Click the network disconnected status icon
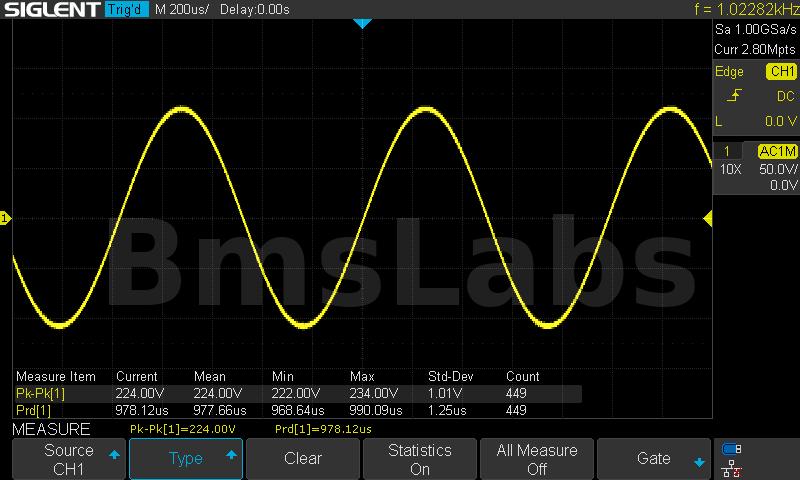The width and height of the screenshot is (800, 480). tap(731, 469)
